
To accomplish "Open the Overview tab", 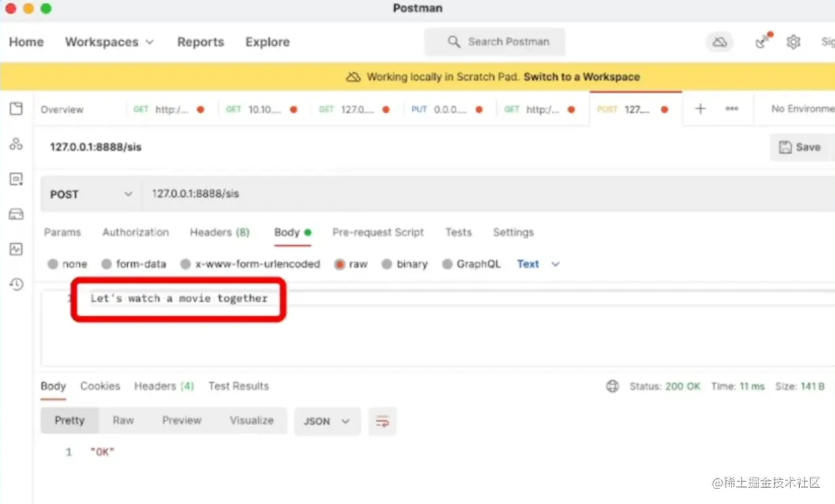I will click(x=62, y=110).
